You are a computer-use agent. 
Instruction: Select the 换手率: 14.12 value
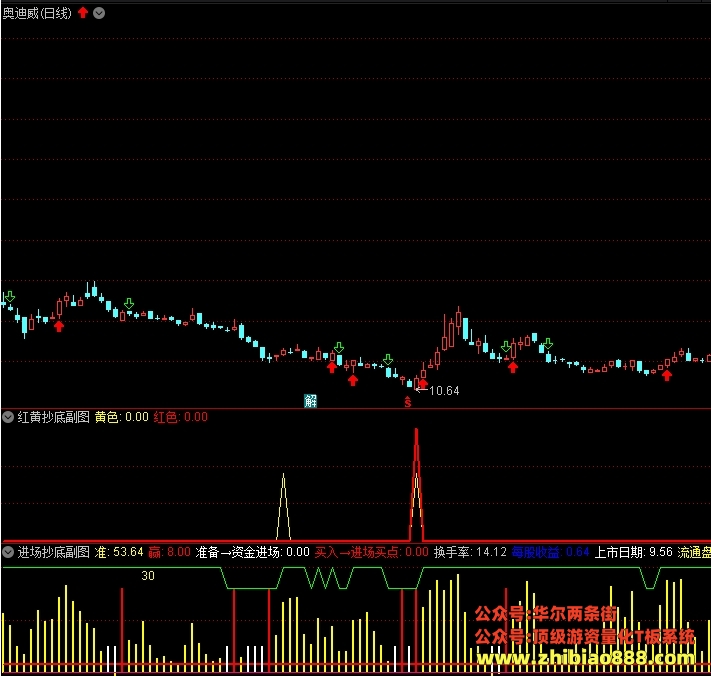(x=470, y=552)
